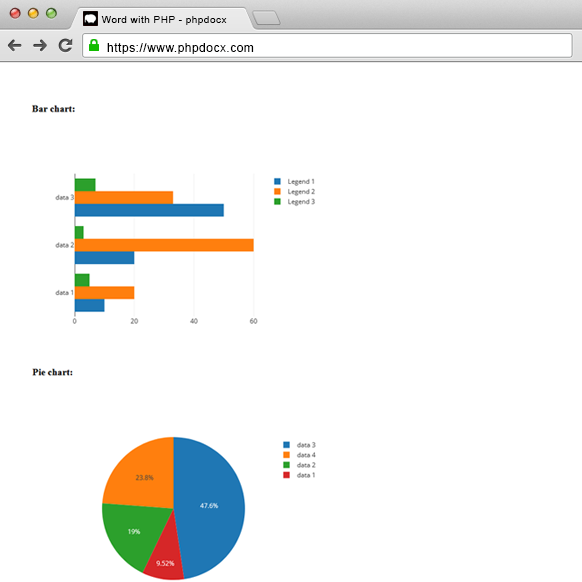Viewport: 582px width, 582px height.
Task: Open a new empty tab
Action: 266,18
